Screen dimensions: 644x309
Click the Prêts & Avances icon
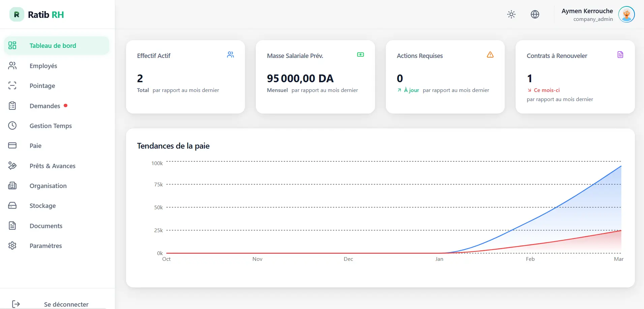[x=12, y=165]
